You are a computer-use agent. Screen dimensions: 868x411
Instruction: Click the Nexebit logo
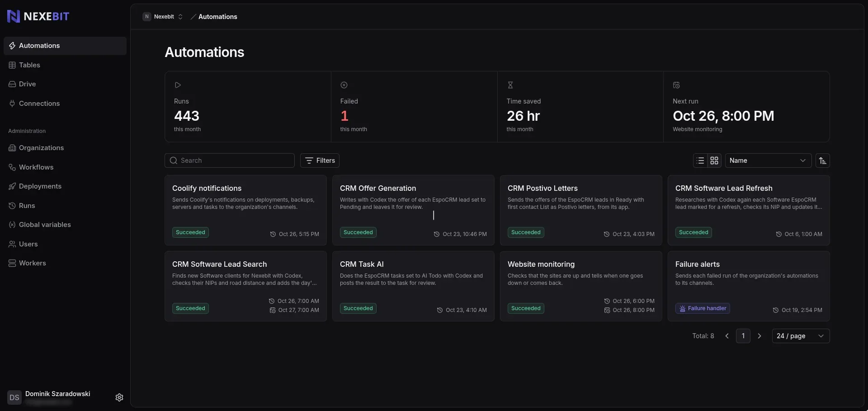(38, 16)
